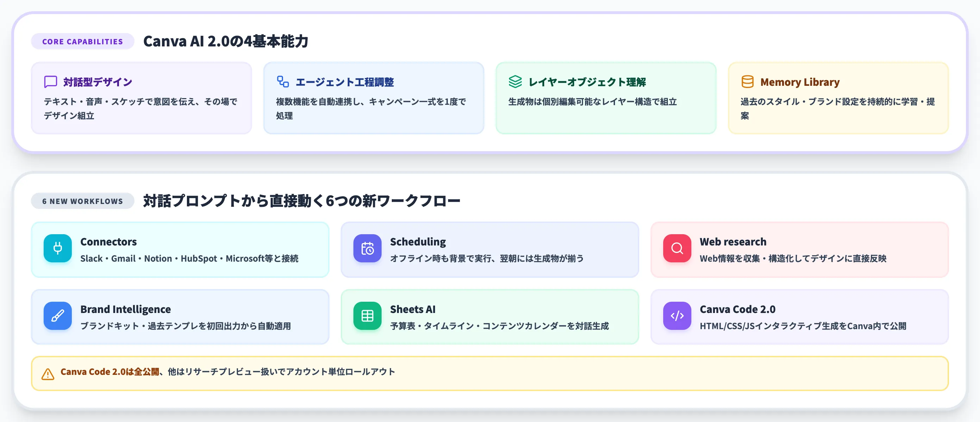Click the Scheduling title
The height and width of the screenshot is (422, 980).
coord(418,242)
